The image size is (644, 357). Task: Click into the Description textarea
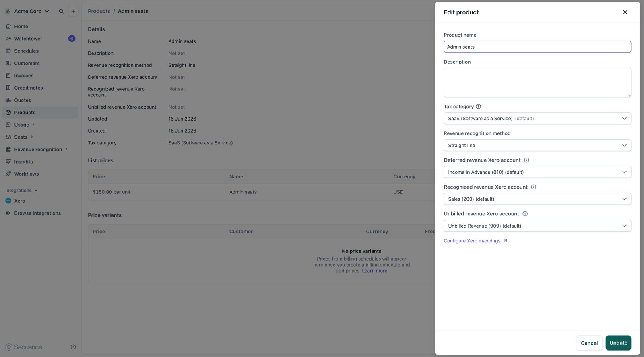tap(537, 82)
